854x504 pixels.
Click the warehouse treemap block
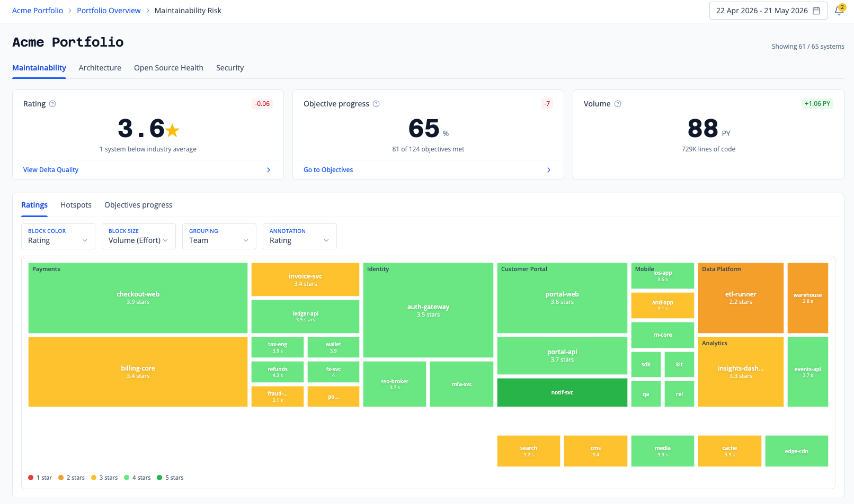coord(807,298)
